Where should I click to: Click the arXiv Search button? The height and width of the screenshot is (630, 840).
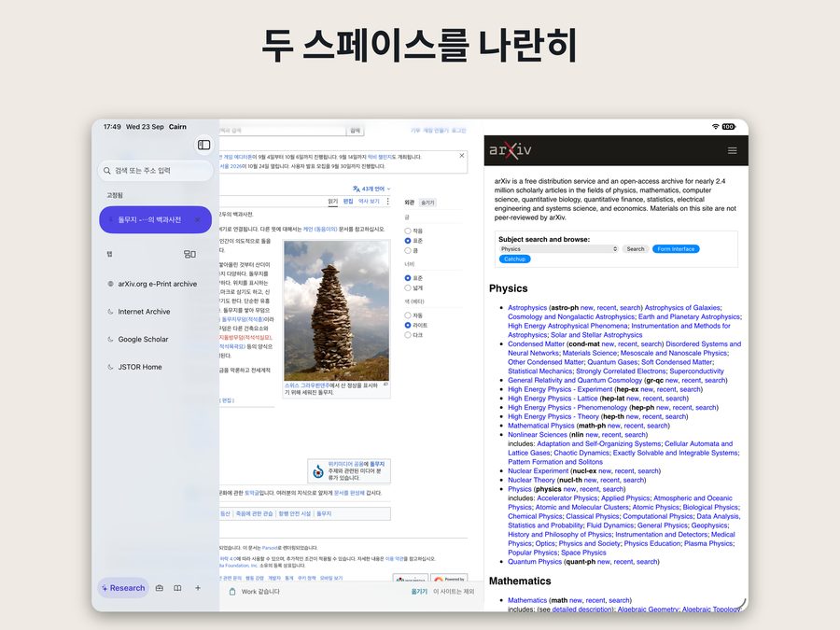[636, 249]
